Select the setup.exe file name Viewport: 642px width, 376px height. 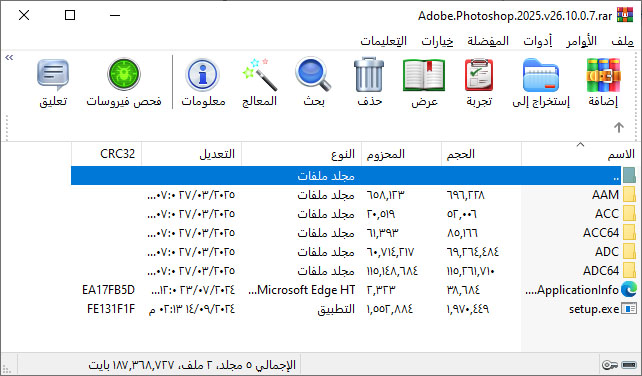click(594, 309)
